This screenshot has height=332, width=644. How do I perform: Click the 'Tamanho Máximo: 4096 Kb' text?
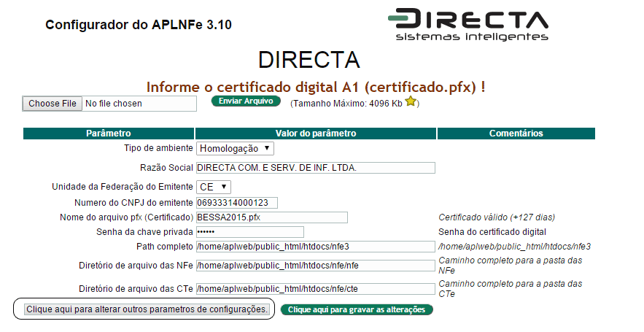coord(347,104)
